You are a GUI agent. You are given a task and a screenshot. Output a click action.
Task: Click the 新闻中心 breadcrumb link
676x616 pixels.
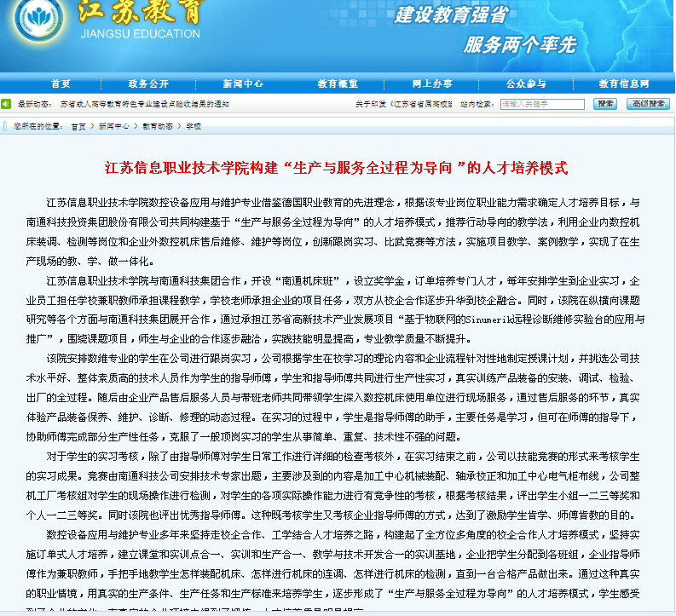click(x=113, y=126)
